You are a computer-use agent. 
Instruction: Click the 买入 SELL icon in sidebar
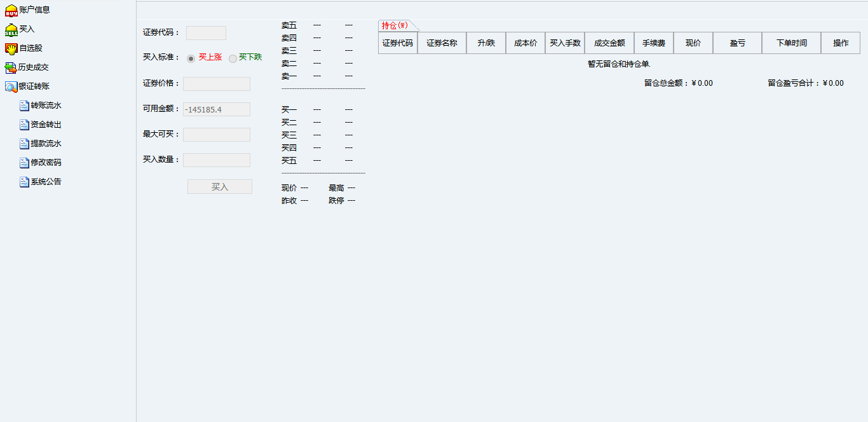point(11,29)
